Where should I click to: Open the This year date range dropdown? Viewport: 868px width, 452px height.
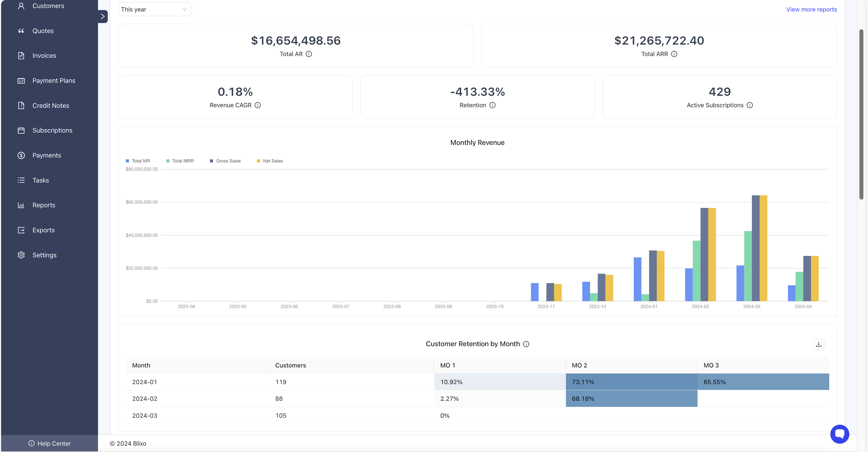point(154,9)
